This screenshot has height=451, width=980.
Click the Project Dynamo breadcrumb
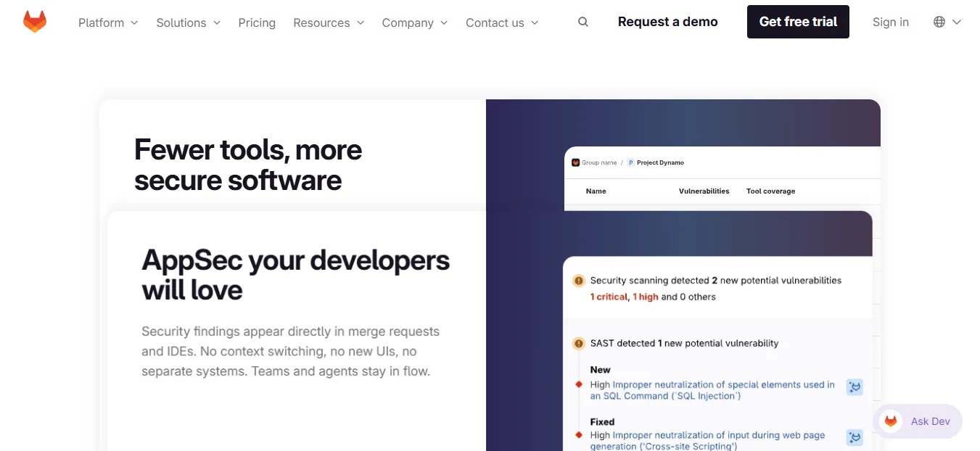click(660, 162)
